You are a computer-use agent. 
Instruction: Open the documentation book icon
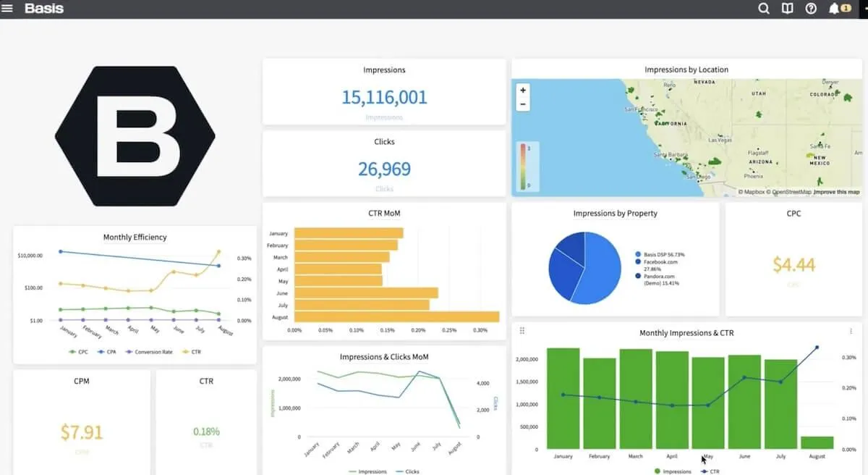(x=788, y=9)
